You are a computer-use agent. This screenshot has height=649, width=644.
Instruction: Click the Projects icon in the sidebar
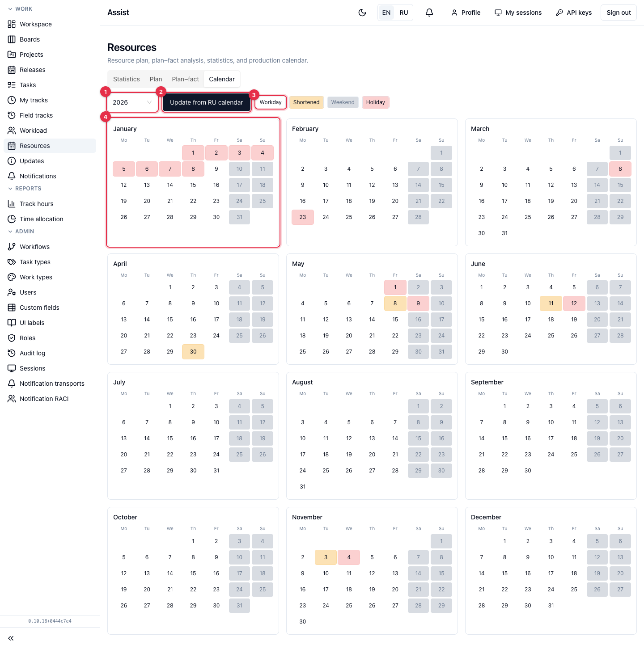click(x=12, y=55)
